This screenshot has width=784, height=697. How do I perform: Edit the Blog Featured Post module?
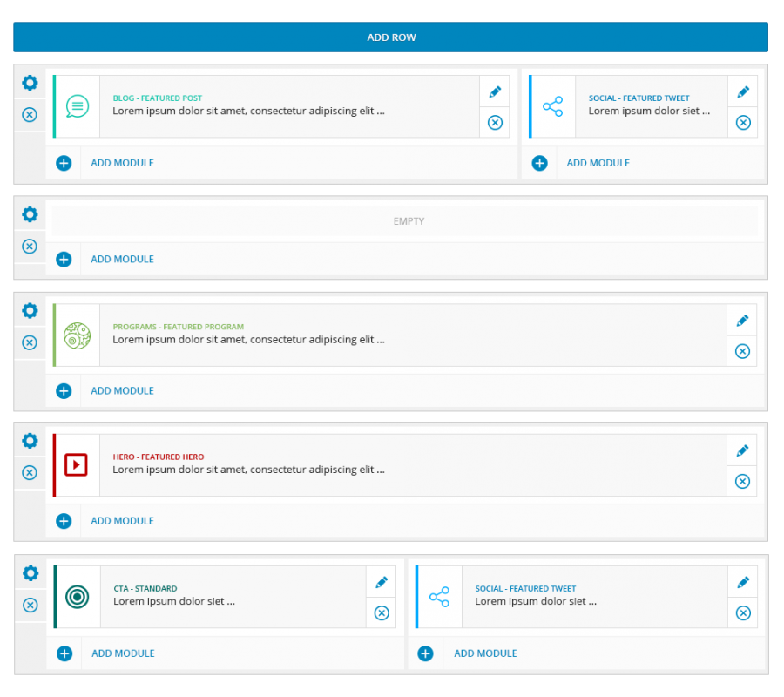pyautogui.click(x=495, y=91)
